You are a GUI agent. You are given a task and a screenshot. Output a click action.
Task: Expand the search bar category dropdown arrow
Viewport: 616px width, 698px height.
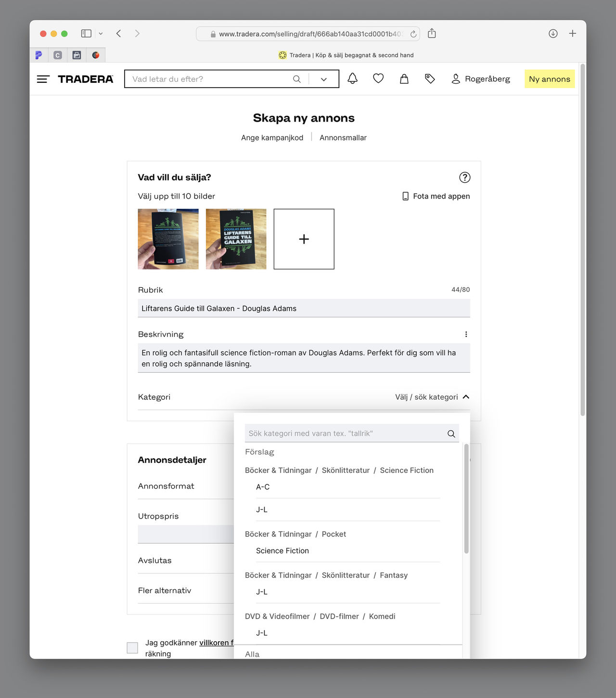click(324, 79)
